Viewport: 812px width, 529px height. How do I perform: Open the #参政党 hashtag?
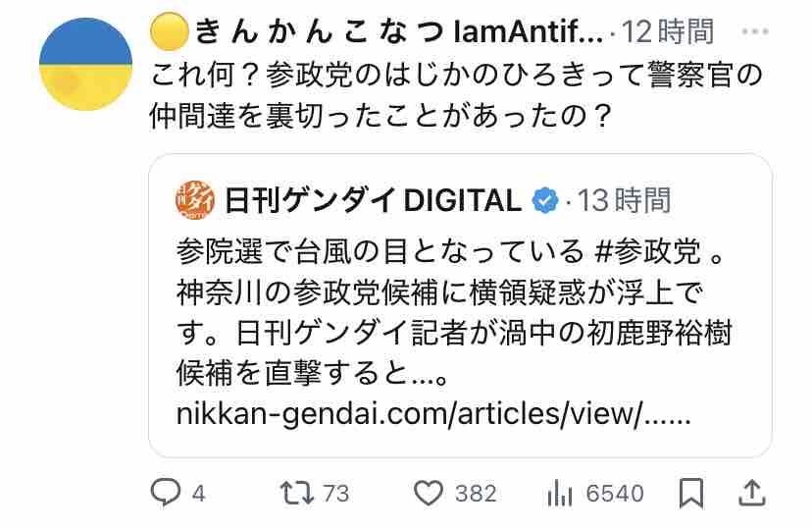(647, 252)
